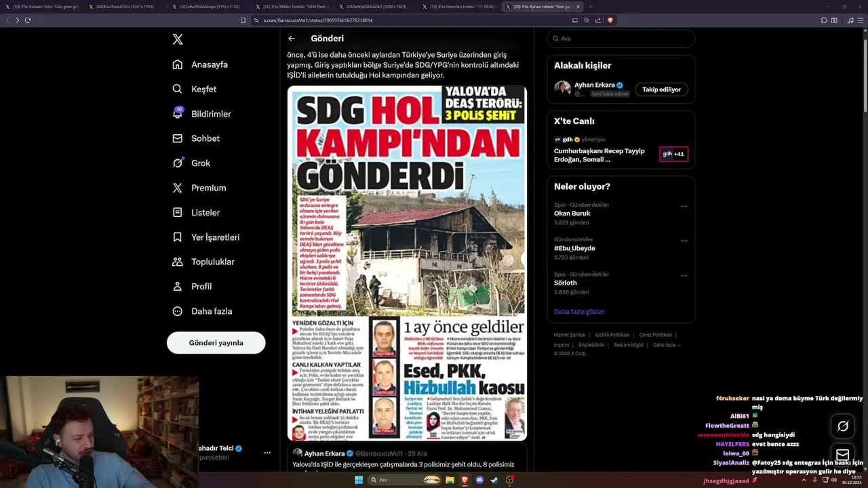Open Daha fazla circle icon

coord(178,311)
